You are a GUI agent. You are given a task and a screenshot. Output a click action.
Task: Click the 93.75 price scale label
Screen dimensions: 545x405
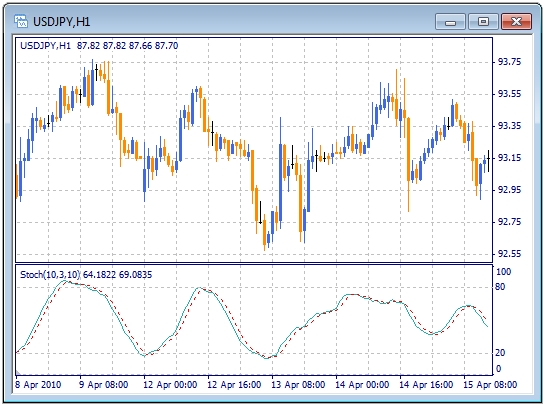point(509,62)
